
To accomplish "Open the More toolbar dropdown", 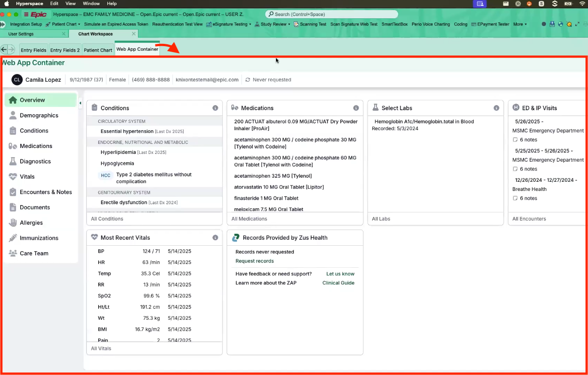I will [520, 24].
